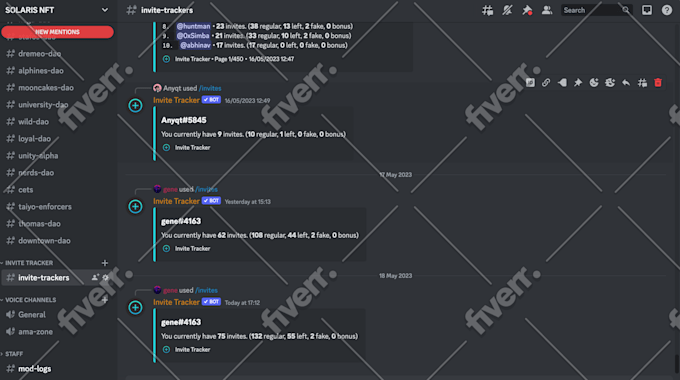Create an invite for the invite-trackers channel
Image resolution: width=680 pixels, height=380 pixels.
[x=95, y=278]
